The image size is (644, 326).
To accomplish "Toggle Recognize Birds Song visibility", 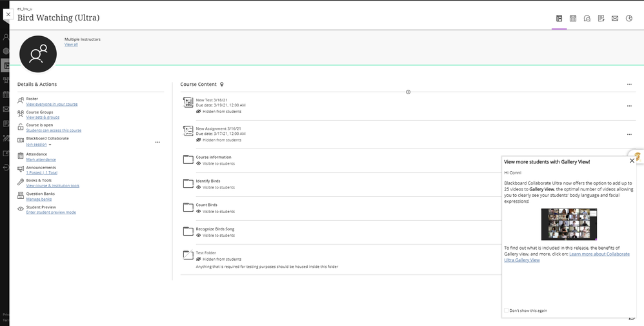I will [216, 236].
